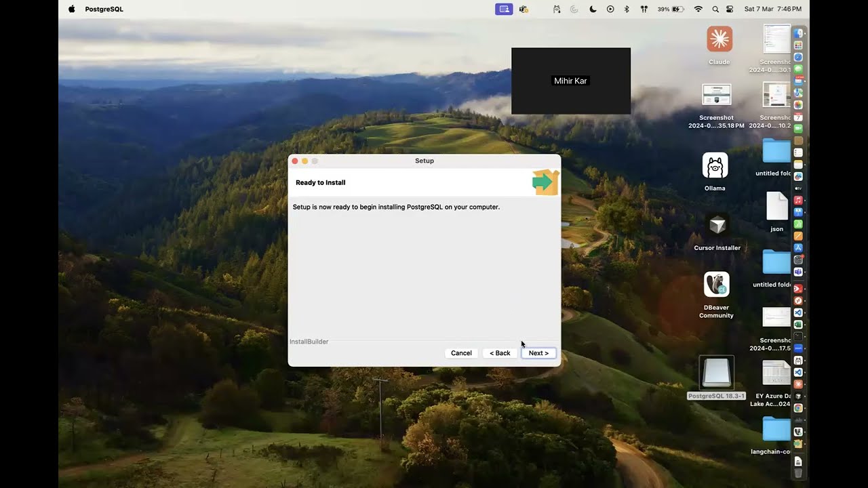Open FaceTime in the Dock
This screenshot has height=488, width=868.
click(798, 129)
